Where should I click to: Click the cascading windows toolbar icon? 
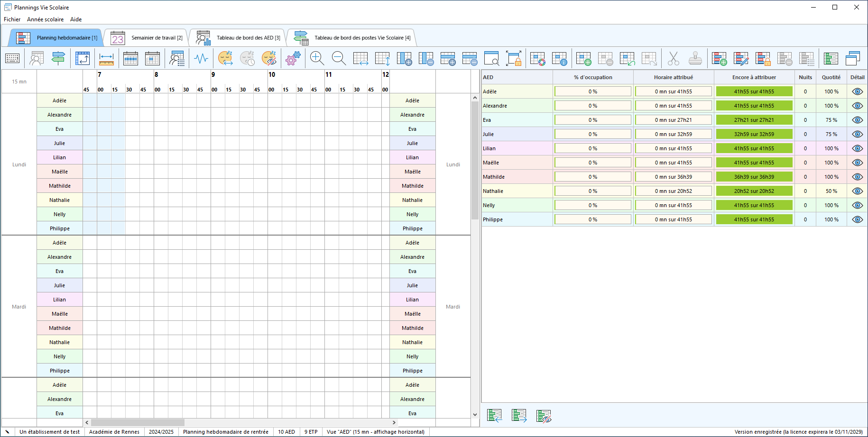tap(852, 58)
